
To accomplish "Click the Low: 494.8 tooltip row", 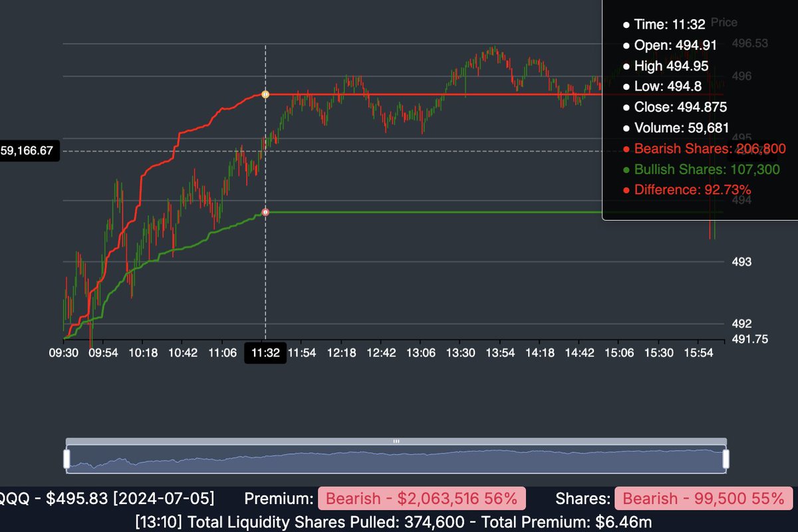I will click(662, 86).
